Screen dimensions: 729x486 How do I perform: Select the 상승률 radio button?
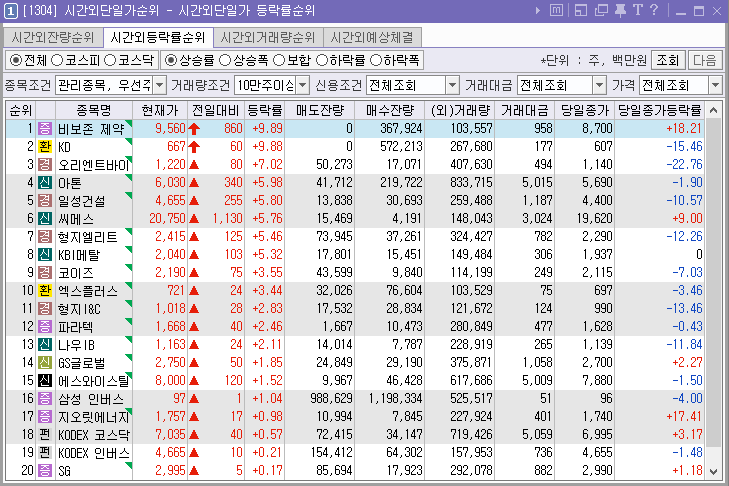coord(171,60)
